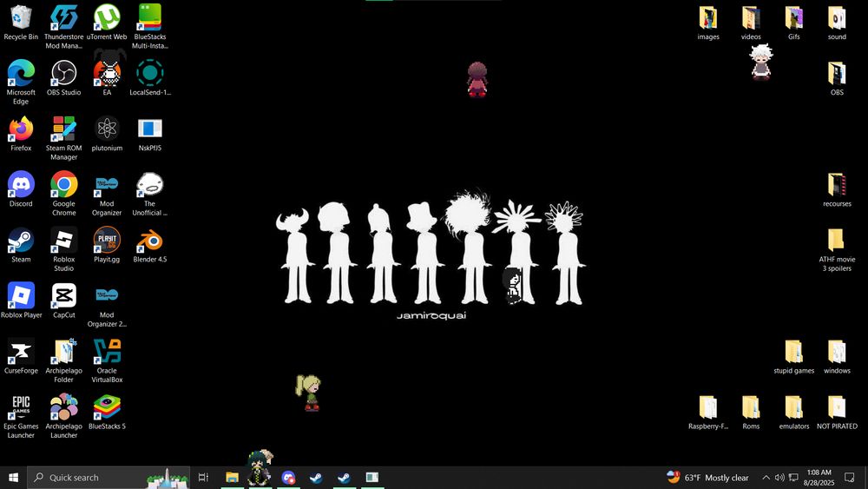Image resolution: width=868 pixels, height=489 pixels.
Task: Select 'The Unofficial ...' shortcut
Action: [x=150, y=194]
